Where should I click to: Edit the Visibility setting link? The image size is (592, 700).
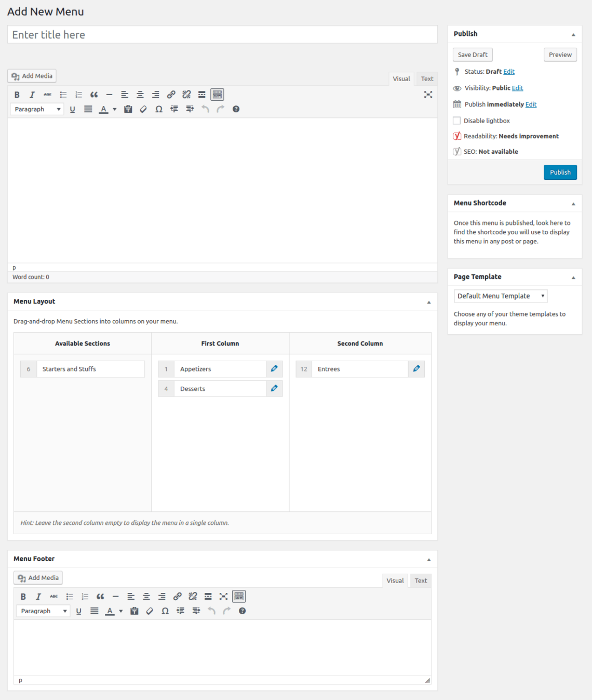coord(517,88)
